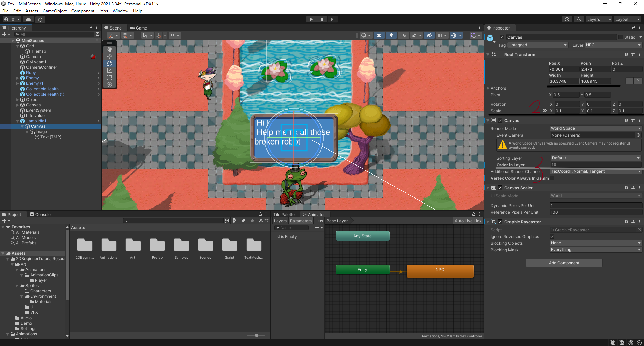Toggle the Graphic Raycaster enabled checkbox
Viewport: 644px width, 346px height.
coord(500,222)
